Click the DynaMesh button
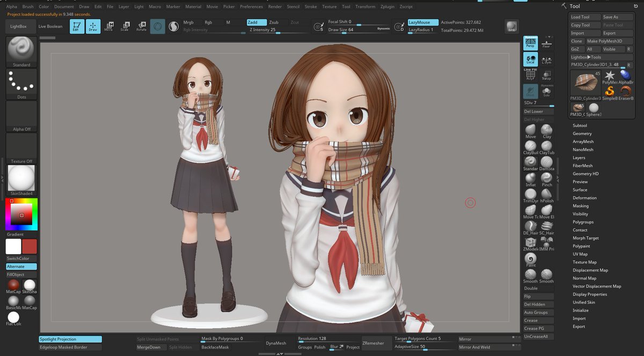 pyautogui.click(x=276, y=343)
